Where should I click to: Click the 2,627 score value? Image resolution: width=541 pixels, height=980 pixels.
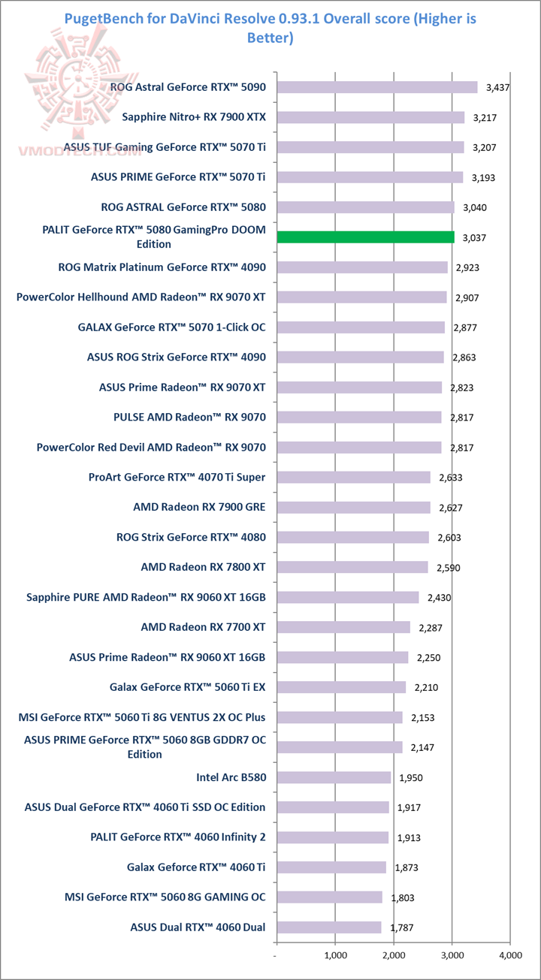pyautogui.click(x=451, y=508)
